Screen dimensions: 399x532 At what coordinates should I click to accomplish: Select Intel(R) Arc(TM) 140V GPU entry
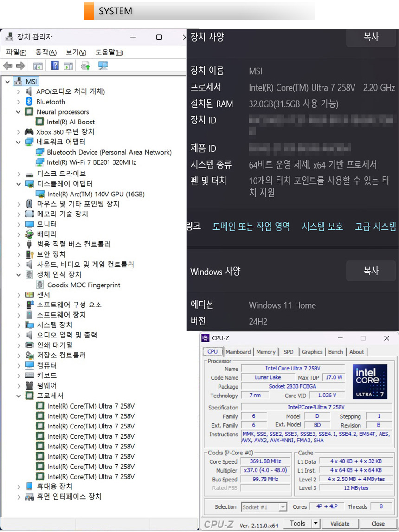click(x=96, y=194)
